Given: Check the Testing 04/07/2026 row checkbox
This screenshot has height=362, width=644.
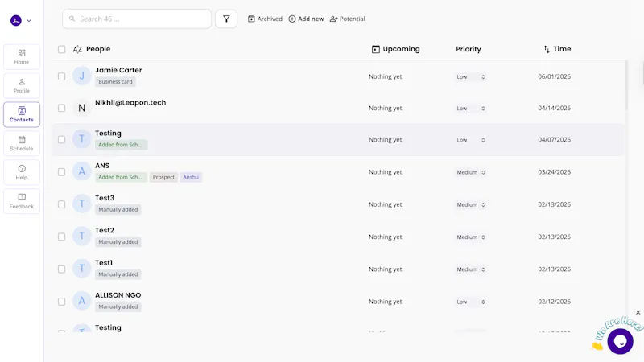Looking at the screenshot, I should (62, 139).
